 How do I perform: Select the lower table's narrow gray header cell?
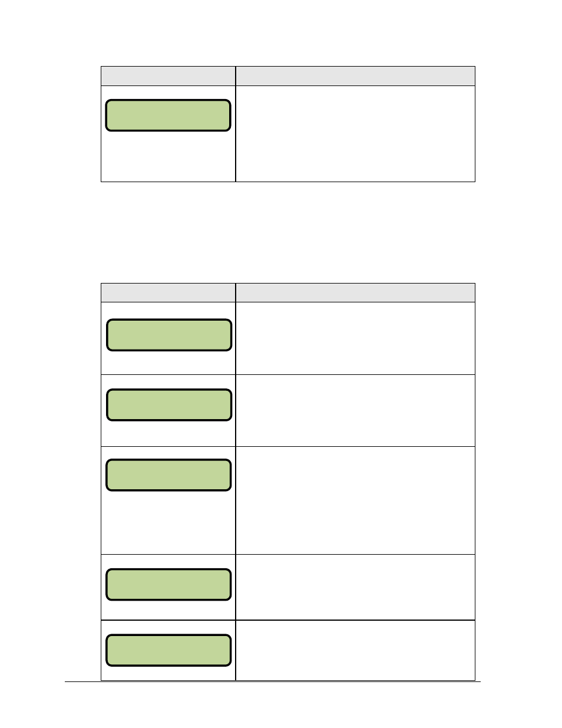(x=168, y=293)
